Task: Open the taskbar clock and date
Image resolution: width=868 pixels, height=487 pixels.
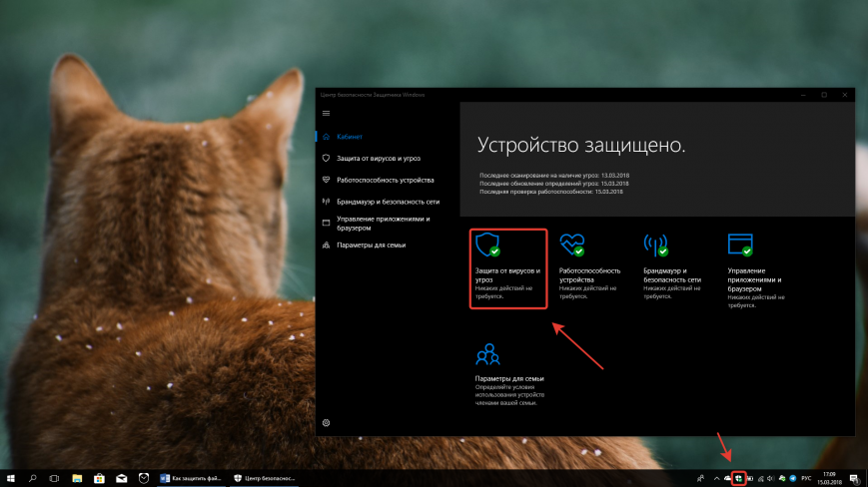Action: [829, 478]
